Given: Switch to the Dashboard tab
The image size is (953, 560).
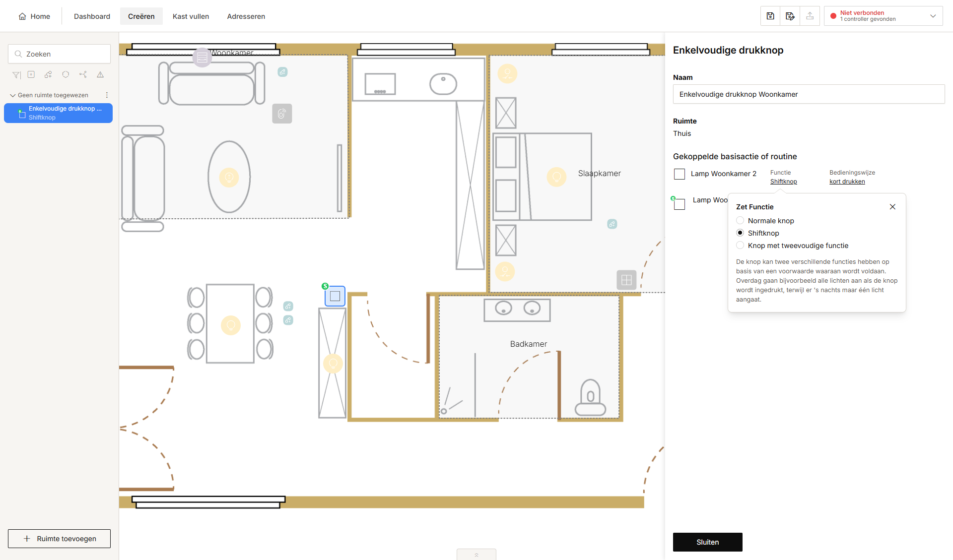Looking at the screenshot, I should click(x=92, y=16).
